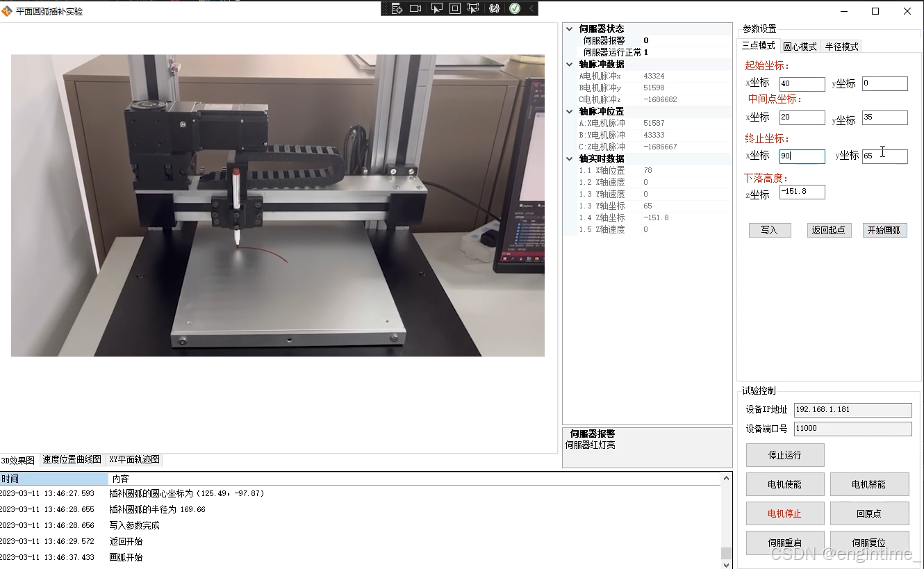Select log entry 写入参数完成
The image size is (924, 569).
[360, 525]
